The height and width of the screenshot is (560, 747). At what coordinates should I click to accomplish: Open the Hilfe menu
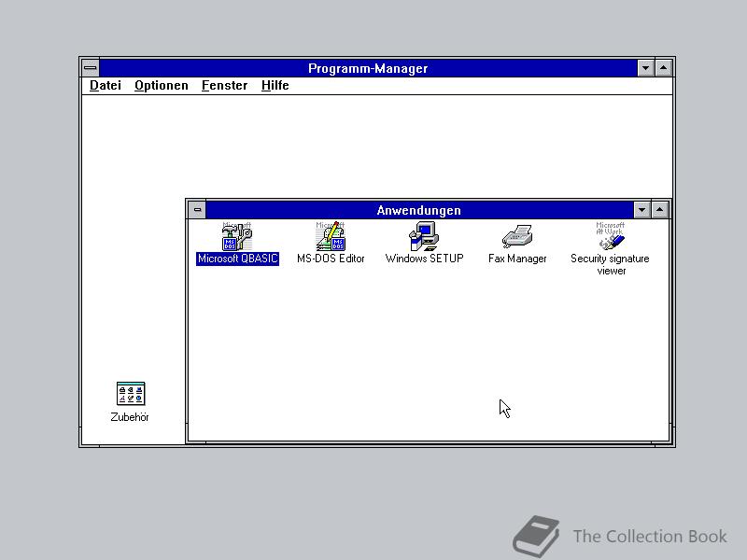click(275, 85)
